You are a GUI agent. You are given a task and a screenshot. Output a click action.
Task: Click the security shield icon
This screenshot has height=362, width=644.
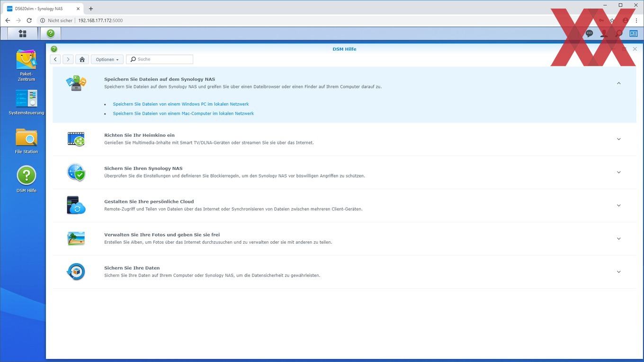pyautogui.click(x=76, y=172)
